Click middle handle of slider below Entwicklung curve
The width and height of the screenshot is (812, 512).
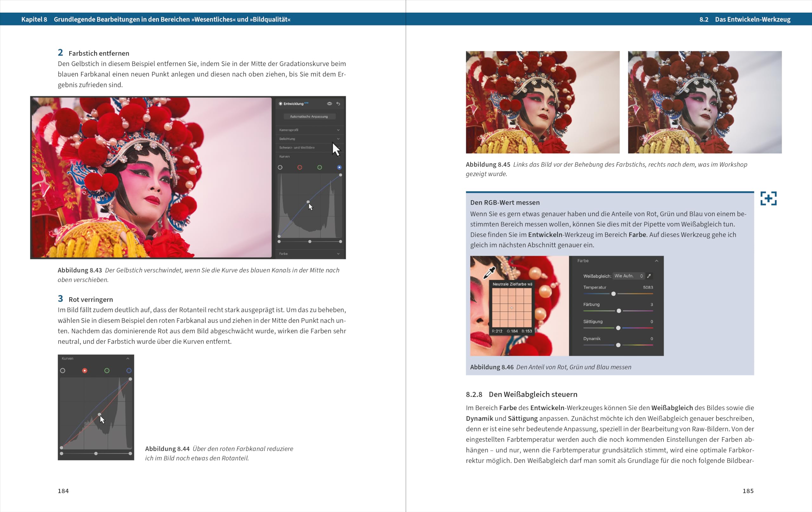pyautogui.click(x=310, y=242)
